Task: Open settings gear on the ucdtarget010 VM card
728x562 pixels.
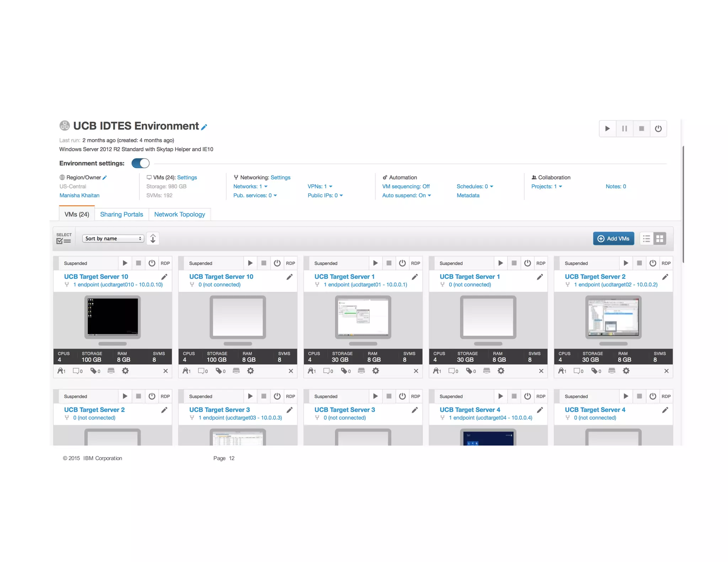Action: (x=125, y=371)
